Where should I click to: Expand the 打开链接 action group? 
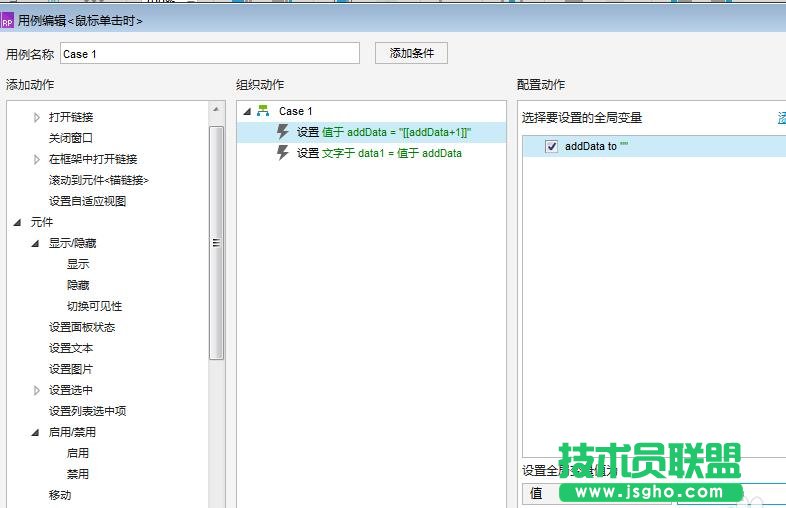click(36, 117)
